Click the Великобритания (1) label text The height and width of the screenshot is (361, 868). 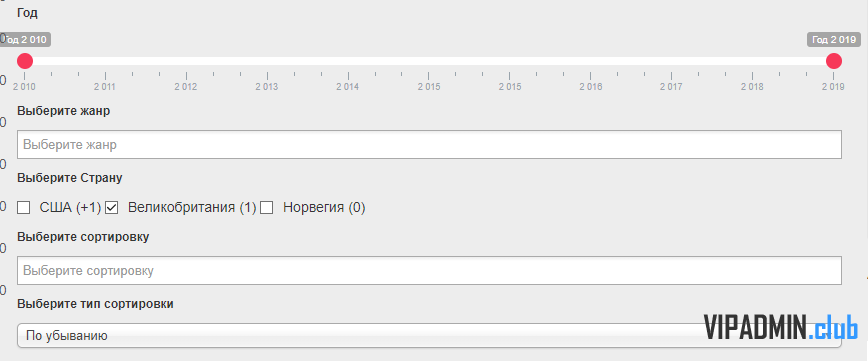point(192,208)
